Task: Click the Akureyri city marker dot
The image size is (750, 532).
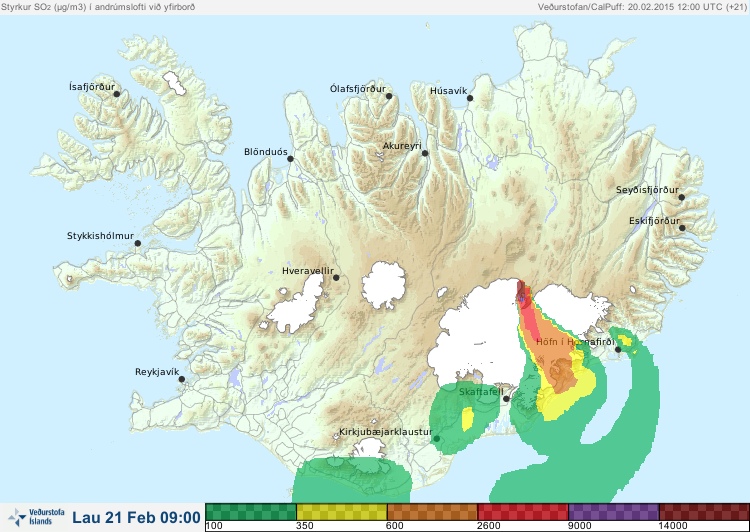Action: (x=425, y=153)
